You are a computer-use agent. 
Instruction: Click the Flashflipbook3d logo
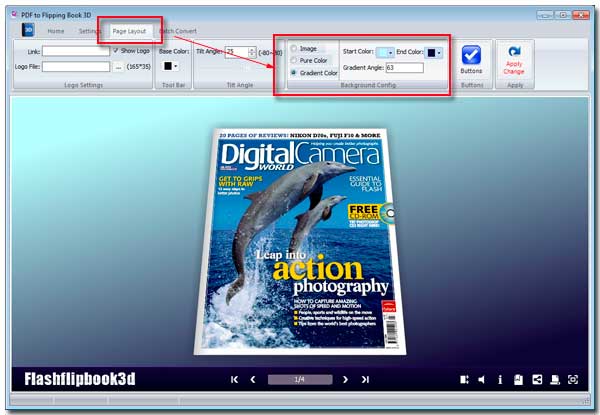tap(80, 379)
